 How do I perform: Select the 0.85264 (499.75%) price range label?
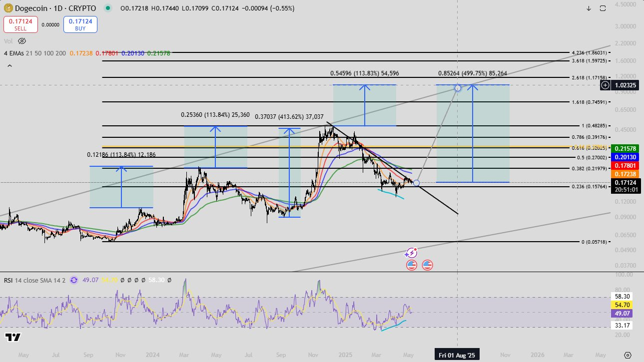click(x=473, y=73)
